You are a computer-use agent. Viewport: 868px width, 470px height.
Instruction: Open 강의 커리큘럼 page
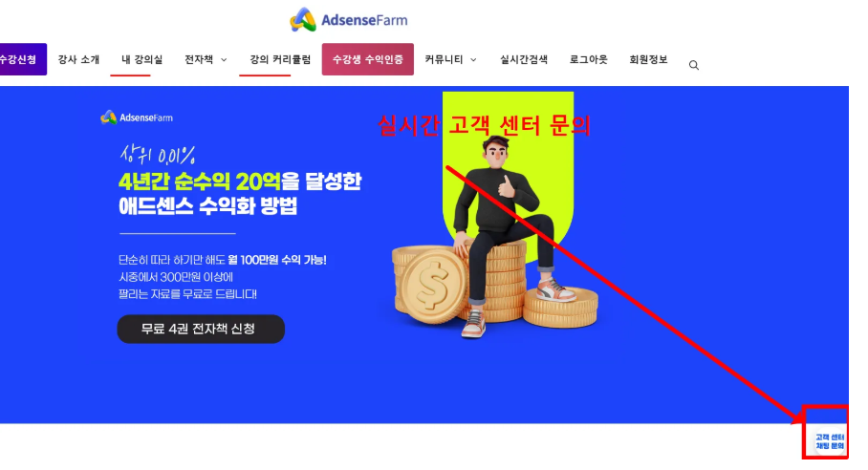280,59
